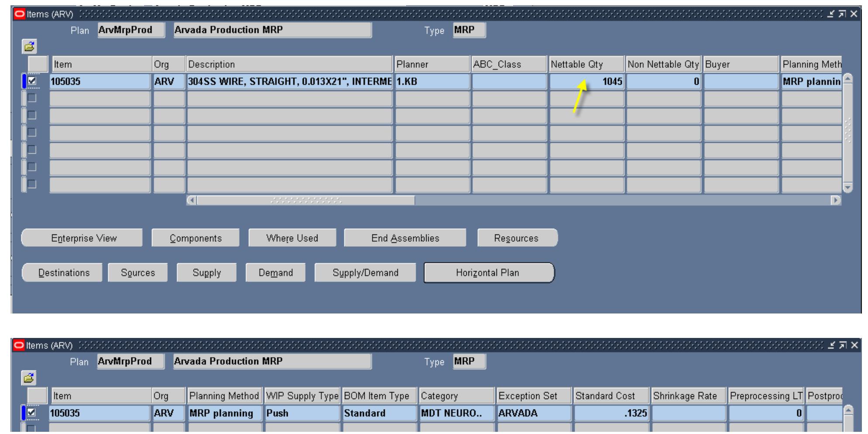Image resolution: width=868 pixels, height=434 pixels.
Task: View Supply for the selected item
Action: pos(207,272)
